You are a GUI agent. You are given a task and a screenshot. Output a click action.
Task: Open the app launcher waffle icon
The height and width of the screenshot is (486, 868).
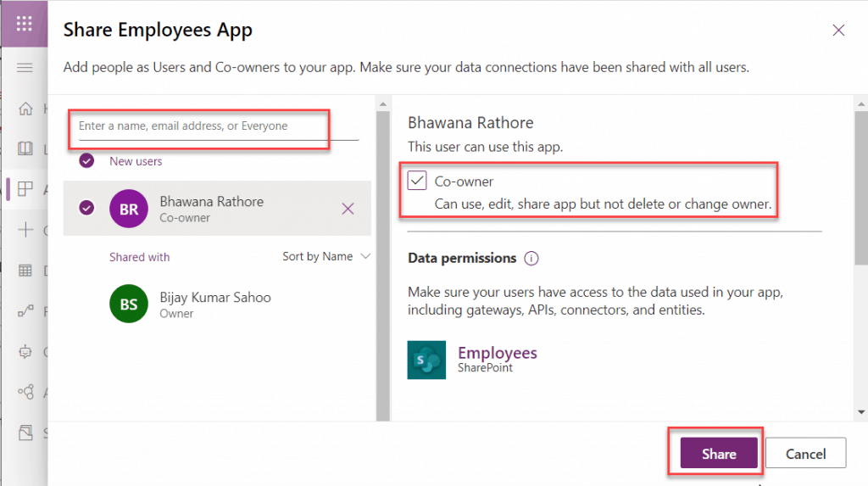click(x=25, y=23)
